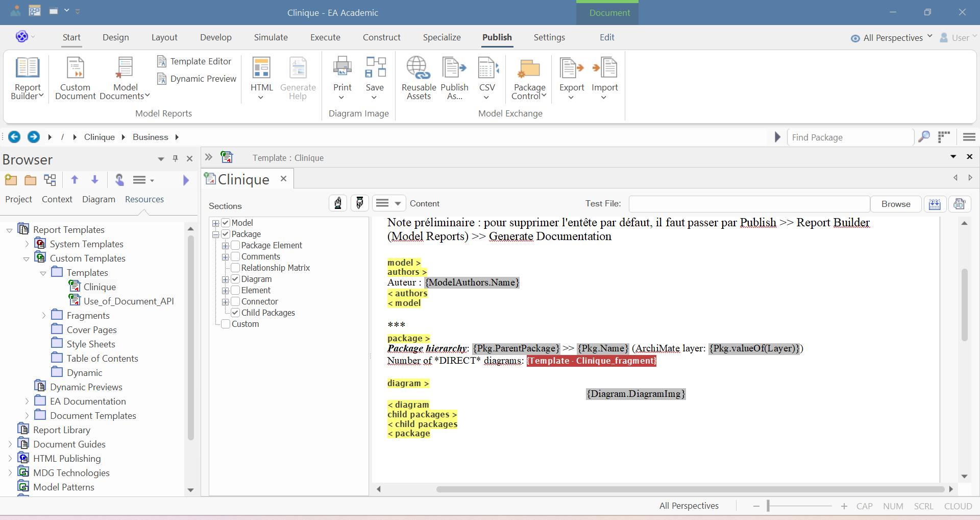
Task: Click the HTML report icon
Action: [261, 78]
